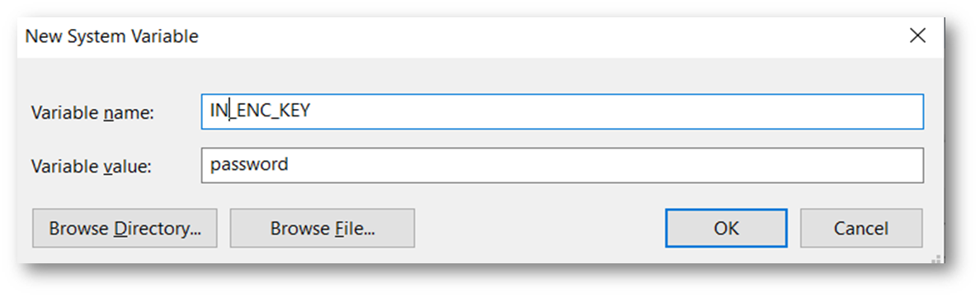
Task: Focus the Variable value input field
Action: [562, 165]
